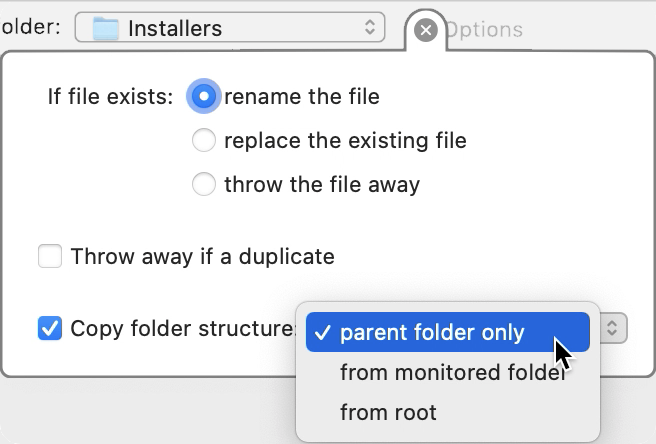656x444 pixels.
Task: Click the "rename the file" label text
Action: coord(302,97)
